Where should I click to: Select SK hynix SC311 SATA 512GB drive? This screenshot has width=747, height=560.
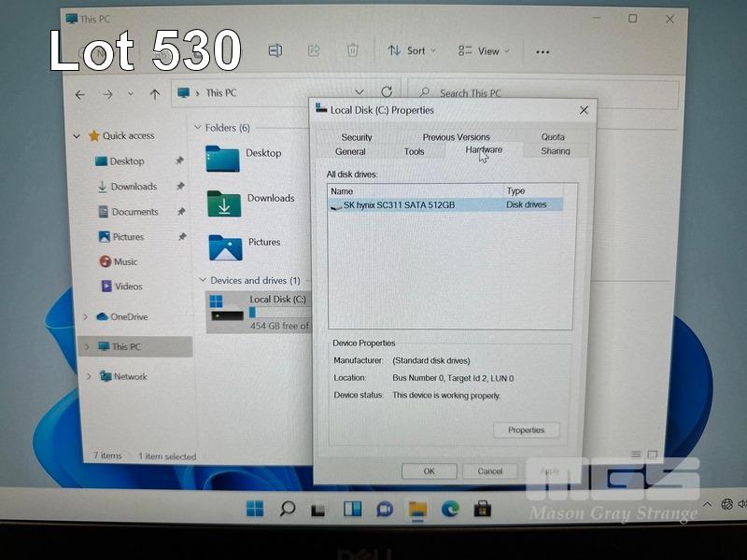(x=399, y=204)
